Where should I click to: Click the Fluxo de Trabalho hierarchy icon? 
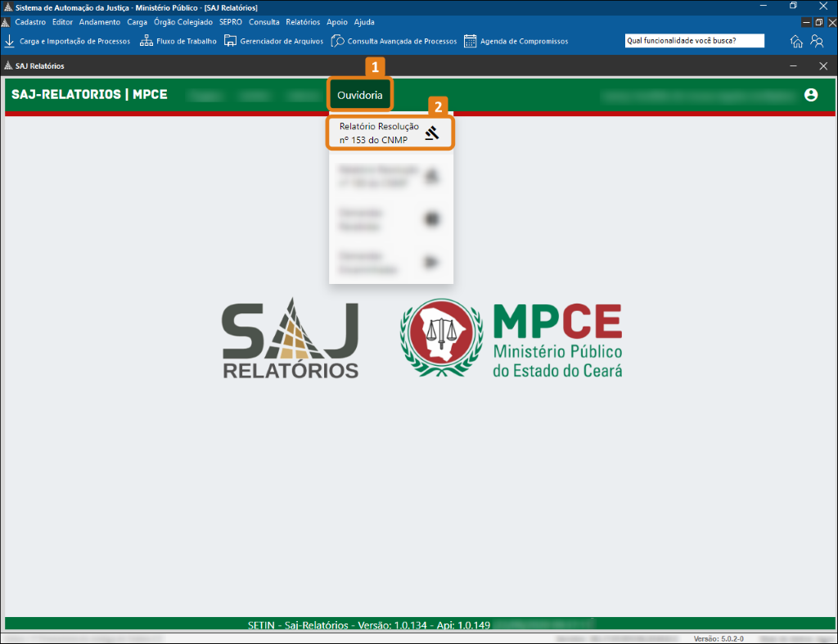click(146, 41)
